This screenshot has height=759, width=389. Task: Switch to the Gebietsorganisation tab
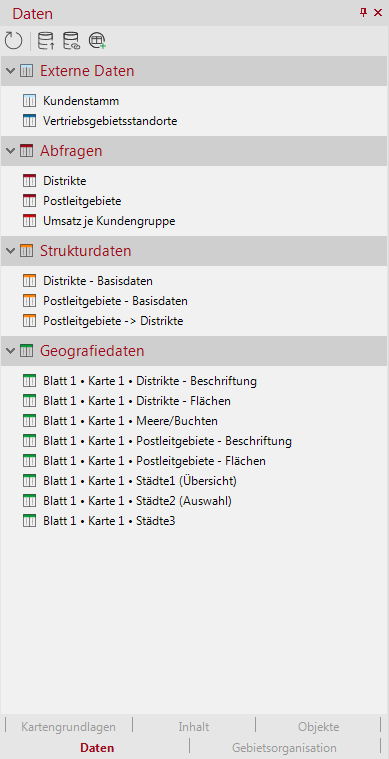coord(284,747)
